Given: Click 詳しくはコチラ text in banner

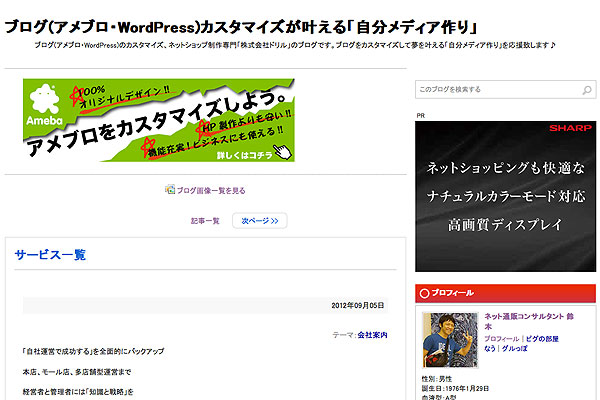Looking at the screenshot, I should (x=245, y=155).
